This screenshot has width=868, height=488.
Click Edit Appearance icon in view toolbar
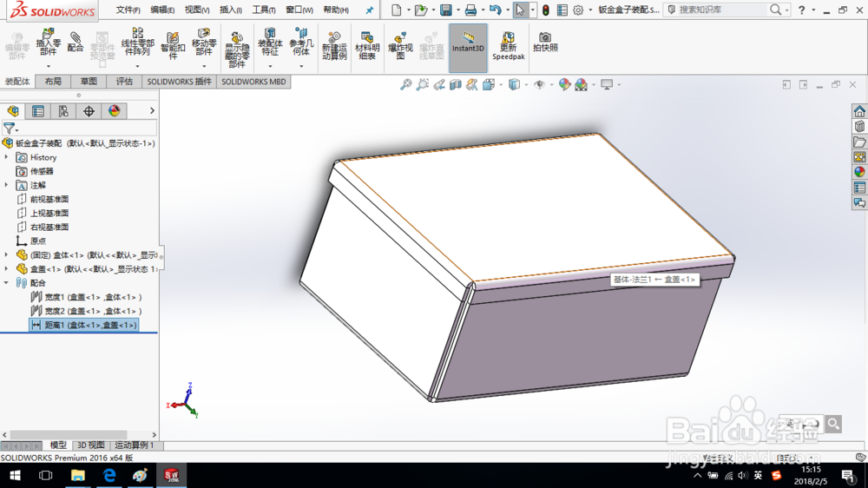click(x=564, y=84)
